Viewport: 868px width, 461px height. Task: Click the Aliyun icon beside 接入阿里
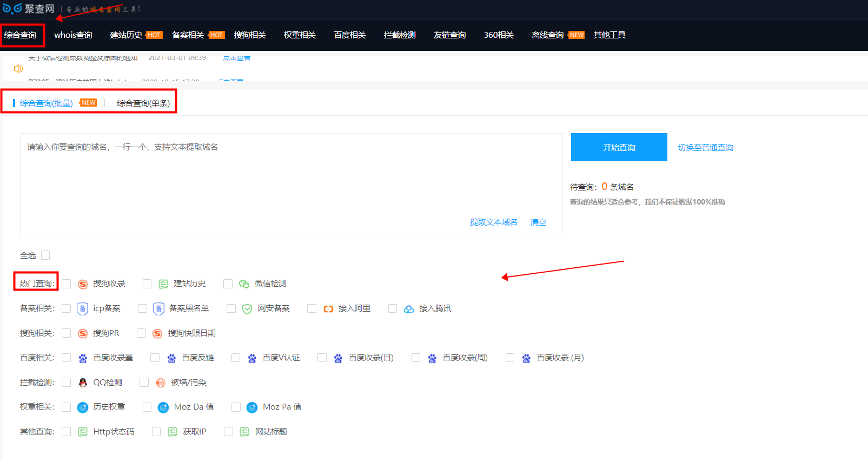pos(328,309)
